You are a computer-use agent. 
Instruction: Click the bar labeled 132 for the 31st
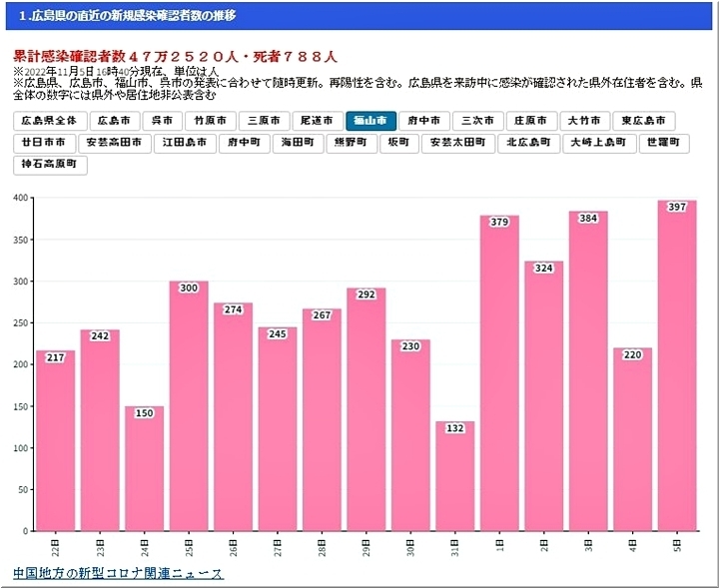454,479
